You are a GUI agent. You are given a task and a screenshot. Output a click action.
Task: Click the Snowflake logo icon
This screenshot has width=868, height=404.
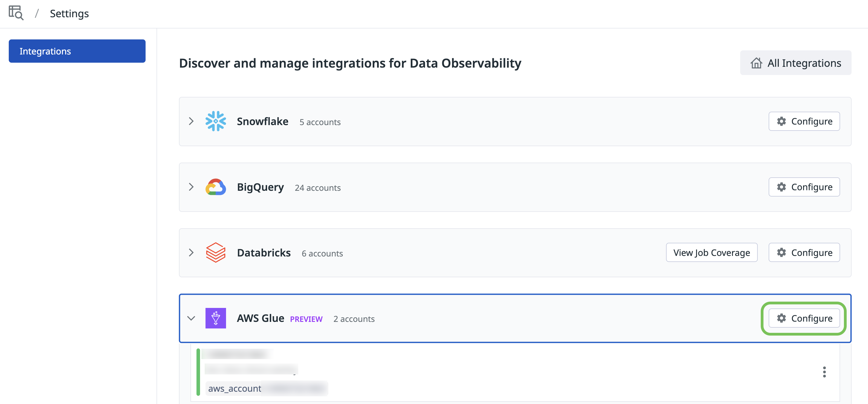216,121
